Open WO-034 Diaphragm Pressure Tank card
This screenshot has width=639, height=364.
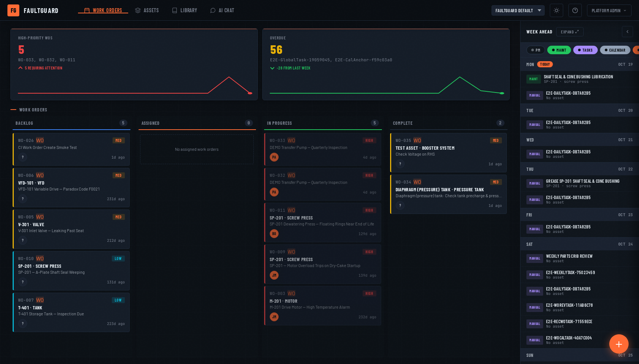[448, 194]
